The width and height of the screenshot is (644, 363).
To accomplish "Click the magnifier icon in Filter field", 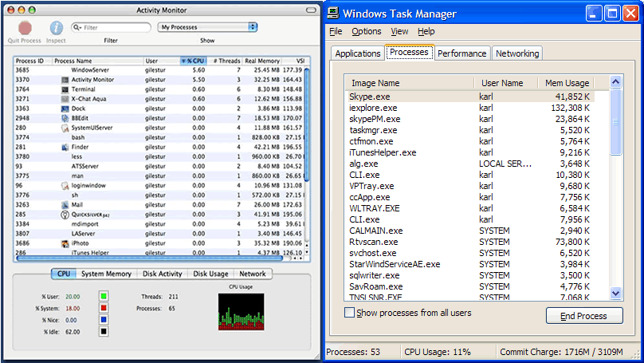I will tap(77, 28).
